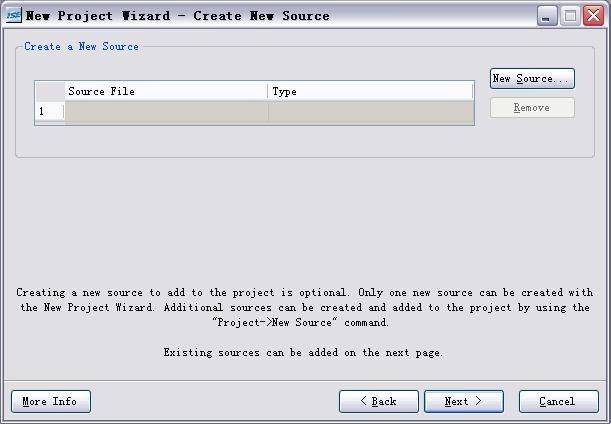The width and height of the screenshot is (611, 424).
Task: Return to previous page with Back
Action: [x=379, y=401]
